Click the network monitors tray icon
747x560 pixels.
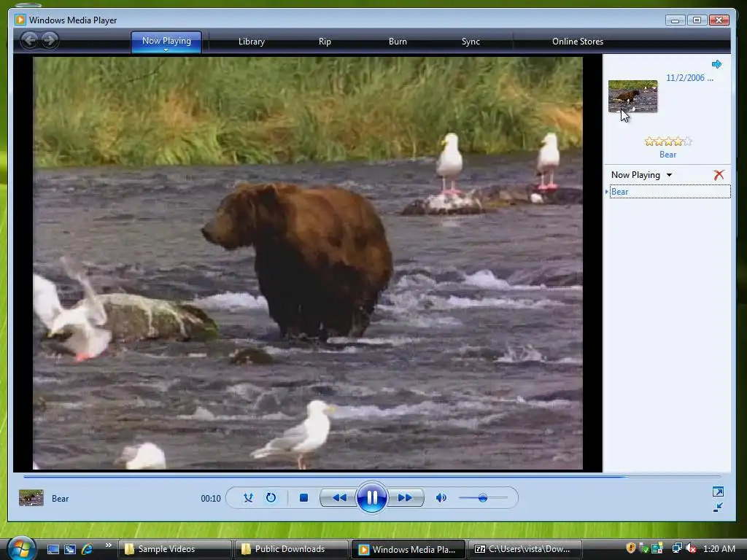(x=677, y=548)
